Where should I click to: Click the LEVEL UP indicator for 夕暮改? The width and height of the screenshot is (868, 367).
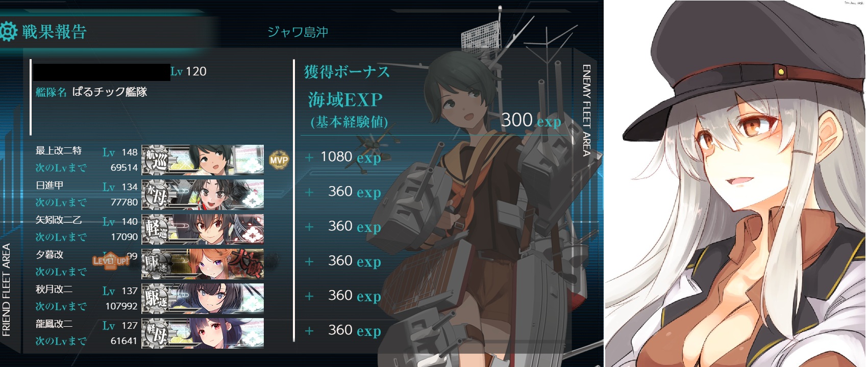111,261
